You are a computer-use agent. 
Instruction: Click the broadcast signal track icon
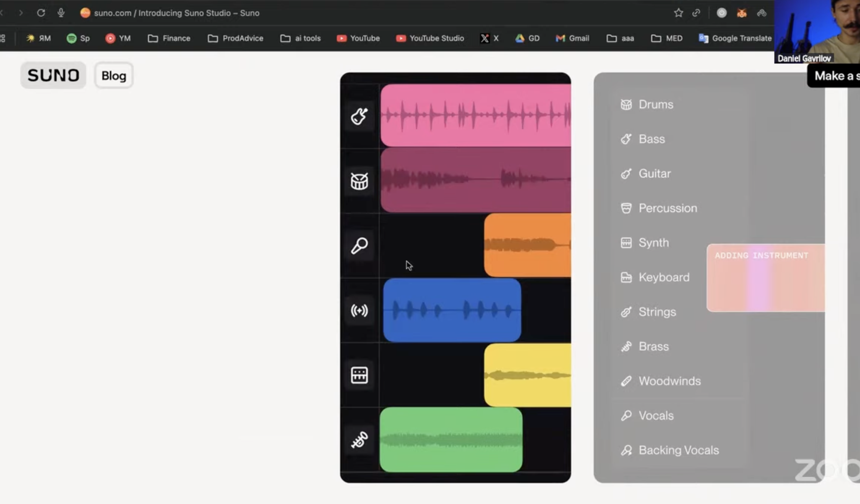359,310
